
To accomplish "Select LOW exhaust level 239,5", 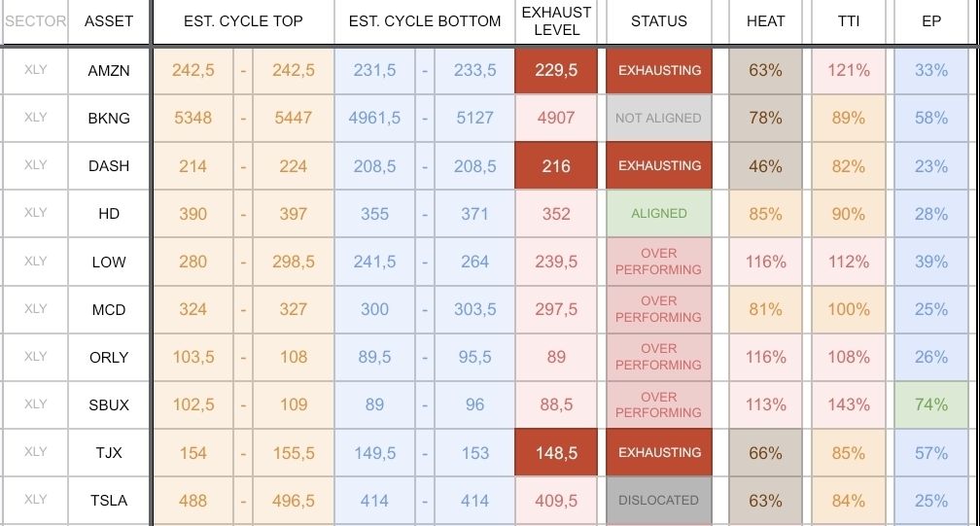I will pyautogui.click(x=556, y=262).
